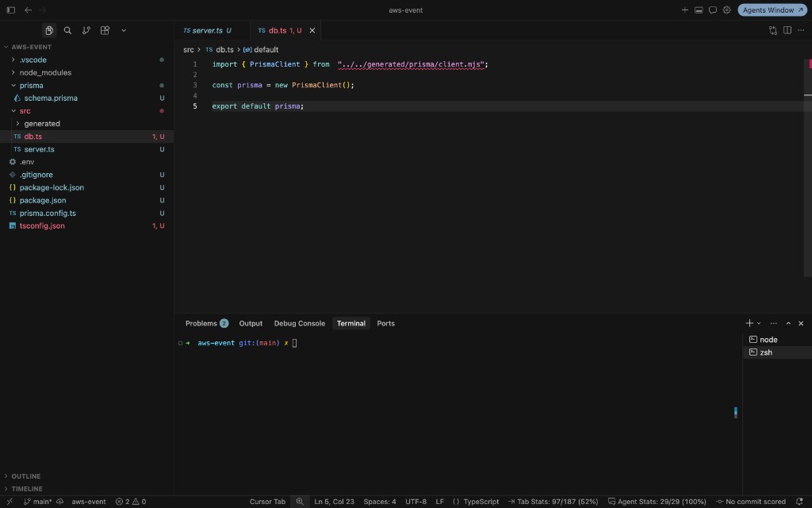This screenshot has width=812, height=508.
Task: Maximize the terminal panel with the up chevron
Action: point(788,323)
